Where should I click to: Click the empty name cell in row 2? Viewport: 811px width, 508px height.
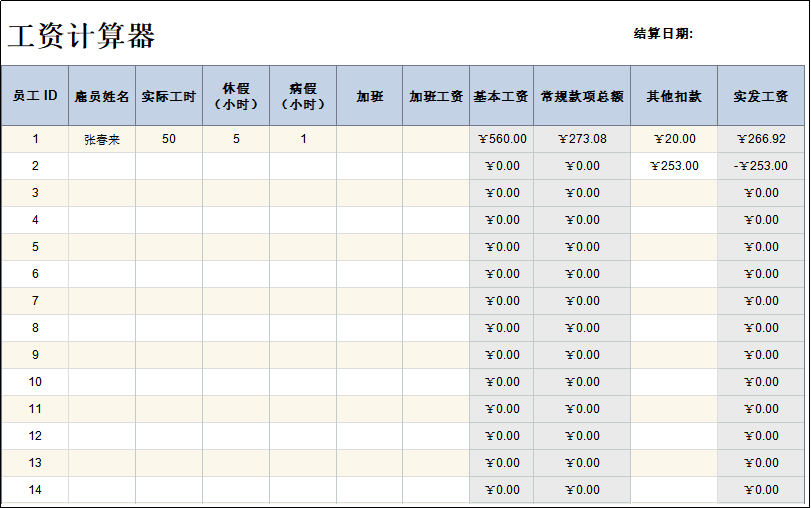tap(102, 166)
